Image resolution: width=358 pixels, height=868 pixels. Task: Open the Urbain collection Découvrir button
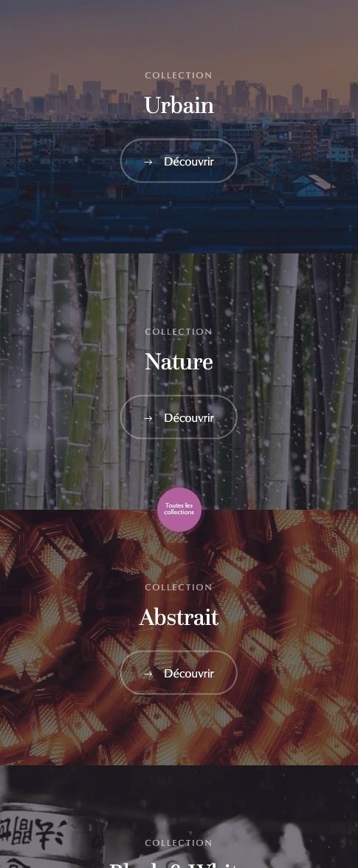[179, 161]
